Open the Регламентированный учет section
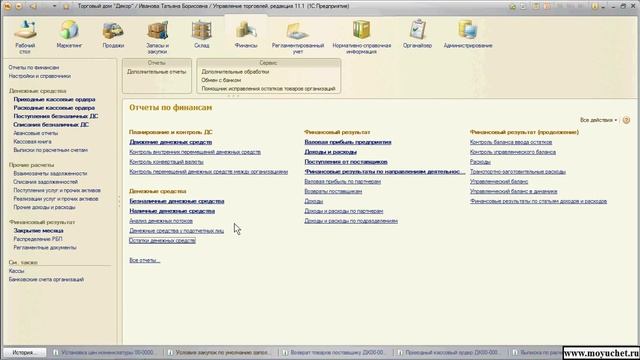The image size is (640, 360). [x=298, y=37]
